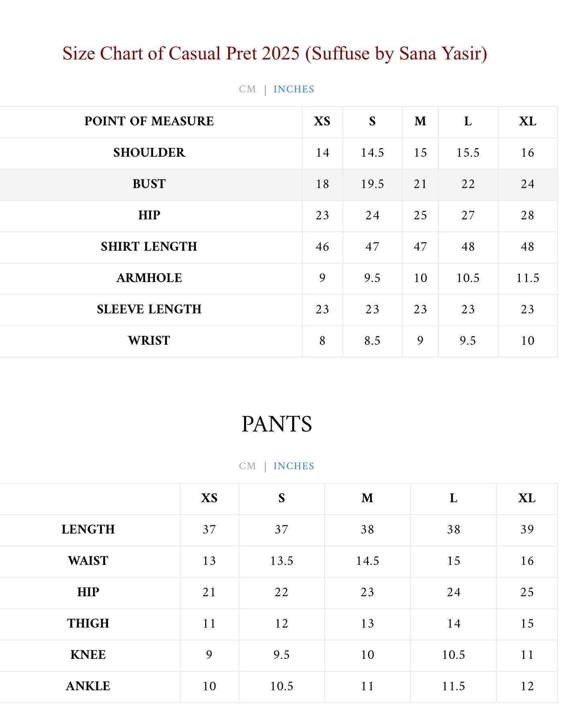
Task: Click the XL column header in Pants table
Action: pyautogui.click(x=527, y=498)
